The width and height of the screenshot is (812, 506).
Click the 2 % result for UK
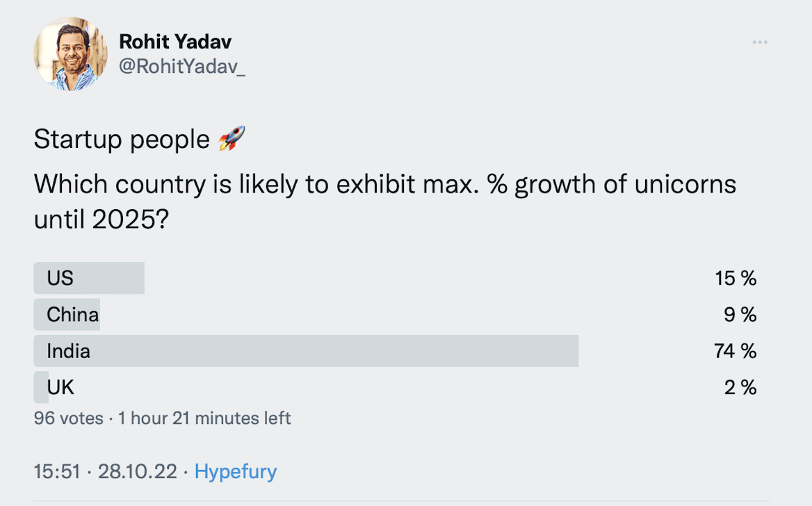[x=740, y=387]
